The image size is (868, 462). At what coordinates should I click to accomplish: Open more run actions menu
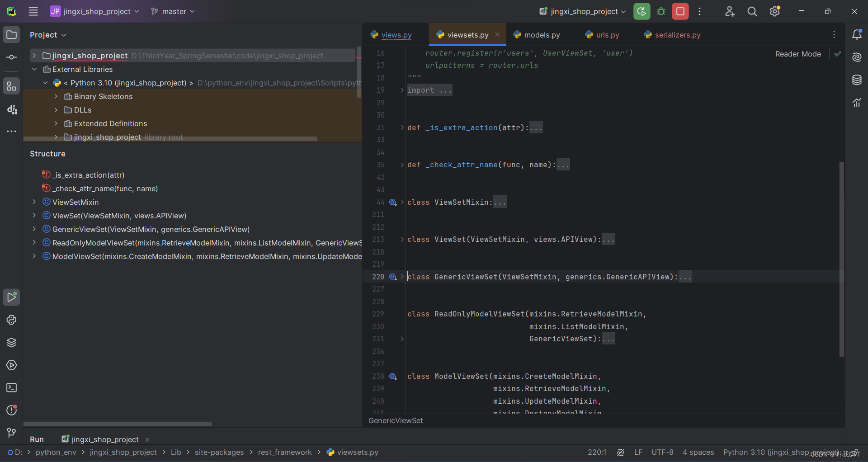[699, 11]
